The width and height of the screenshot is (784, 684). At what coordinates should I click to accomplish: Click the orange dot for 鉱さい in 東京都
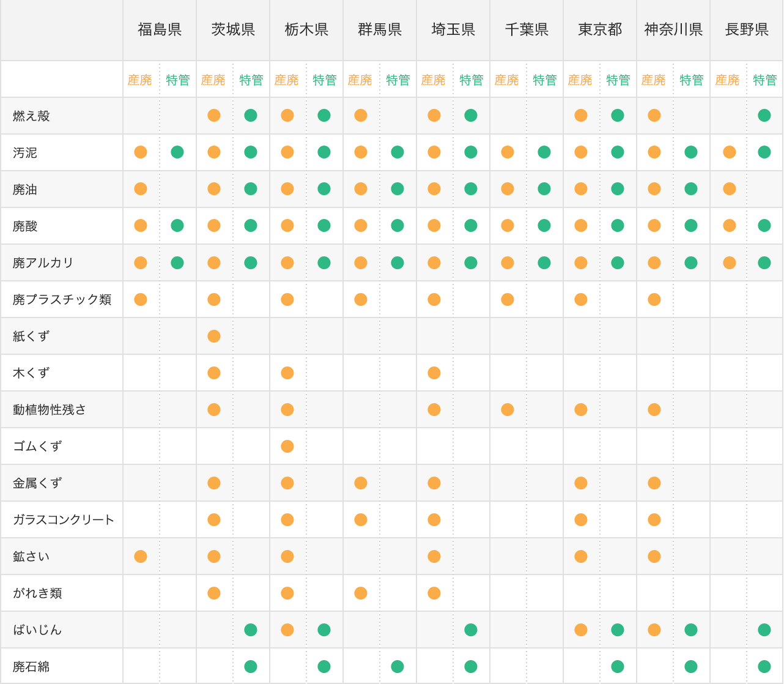tap(581, 556)
